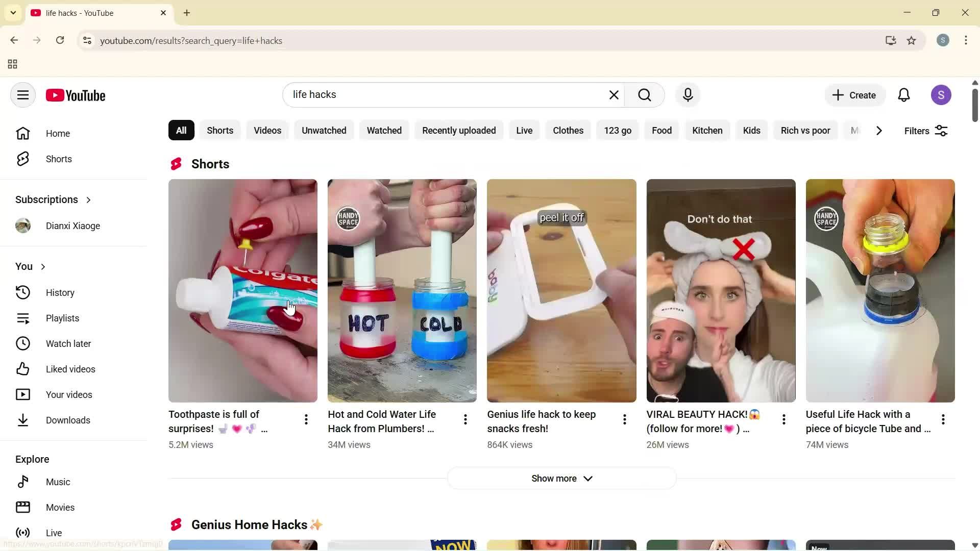Open the Hot and Cold Water shorts thumbnail
Viewport: 980px width, 551px height.
click(x=402, y=290)
